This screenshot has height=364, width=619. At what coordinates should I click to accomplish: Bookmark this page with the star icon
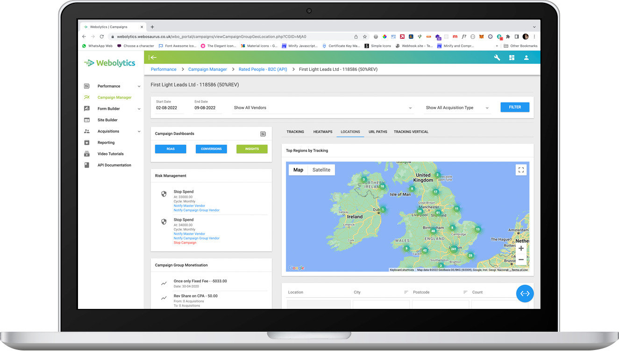[x=365, y=36]
